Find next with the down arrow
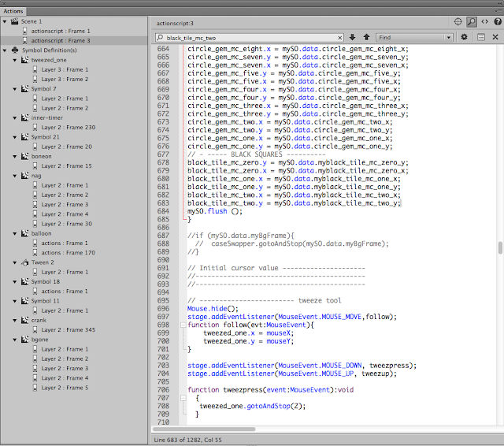Screen dimensions: 504x446 352,37
